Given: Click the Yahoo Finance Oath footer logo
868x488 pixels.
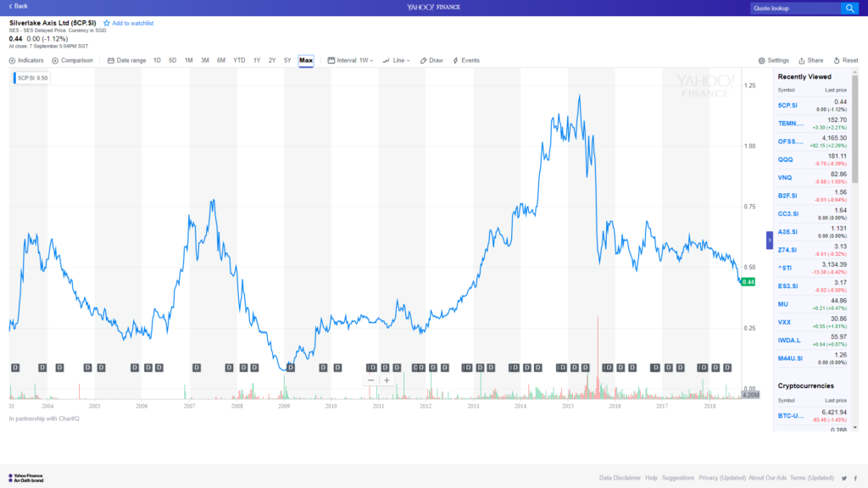Looking at the screenshot, I should point(25,478).
